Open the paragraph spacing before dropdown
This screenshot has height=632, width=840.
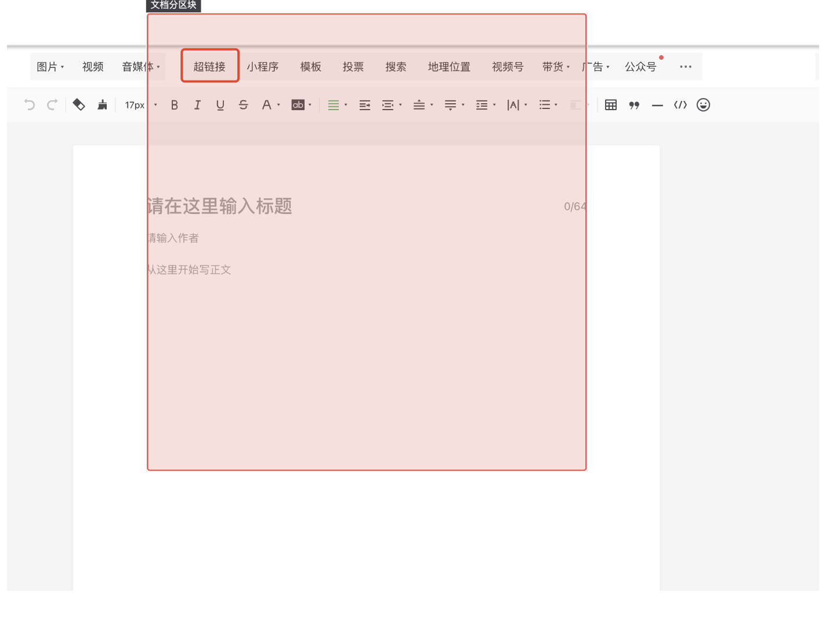pos(423,105)
